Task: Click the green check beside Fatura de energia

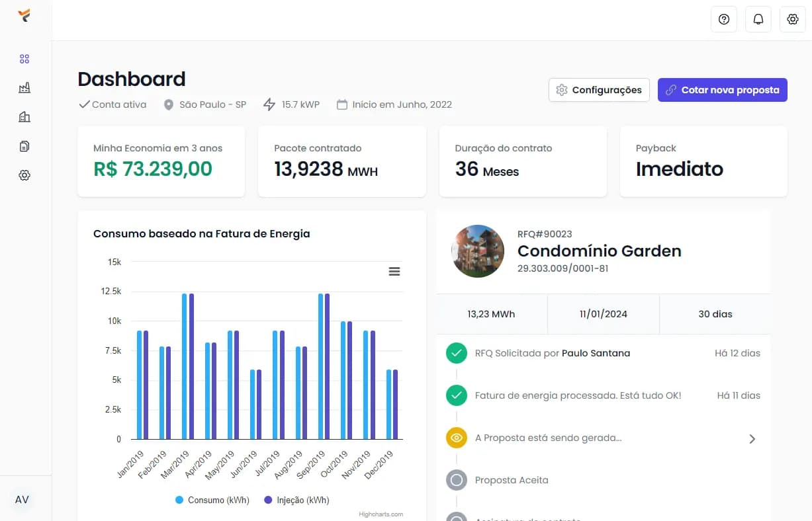Action: pos(457,395)
